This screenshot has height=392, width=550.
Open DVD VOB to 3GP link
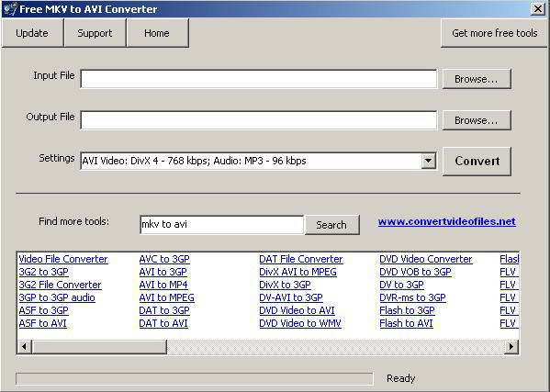point(415,272)
